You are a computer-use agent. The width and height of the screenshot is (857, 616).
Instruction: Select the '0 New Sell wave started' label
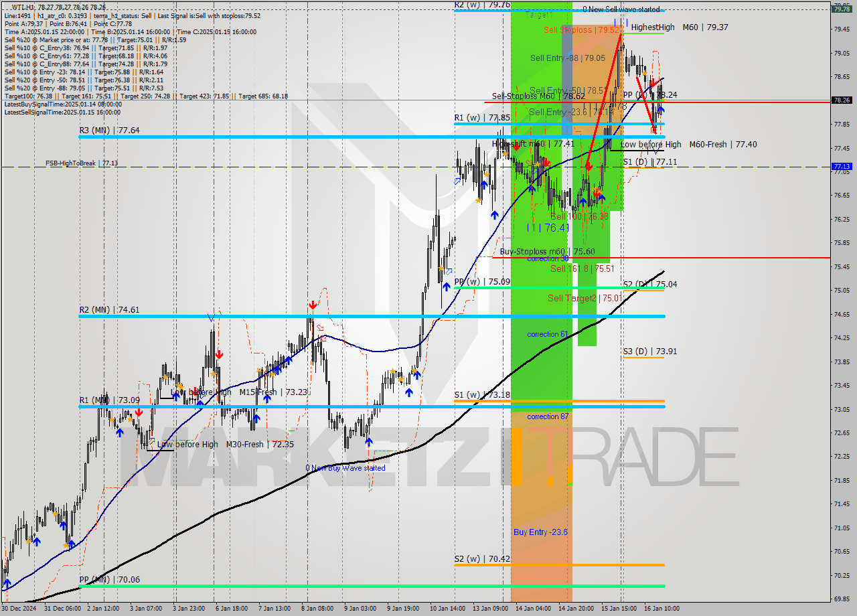pyautogui.click(x=621, y=9)
